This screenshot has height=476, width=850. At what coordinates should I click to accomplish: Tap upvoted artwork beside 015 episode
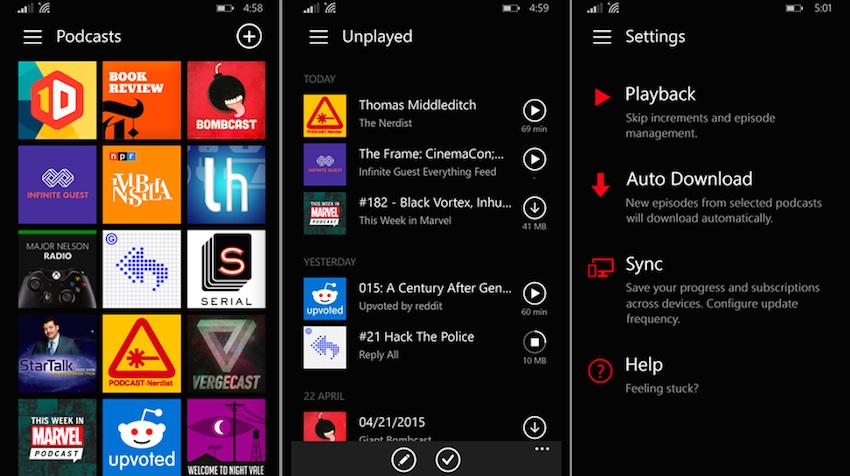pyautogui.click(x=325, y=299)
